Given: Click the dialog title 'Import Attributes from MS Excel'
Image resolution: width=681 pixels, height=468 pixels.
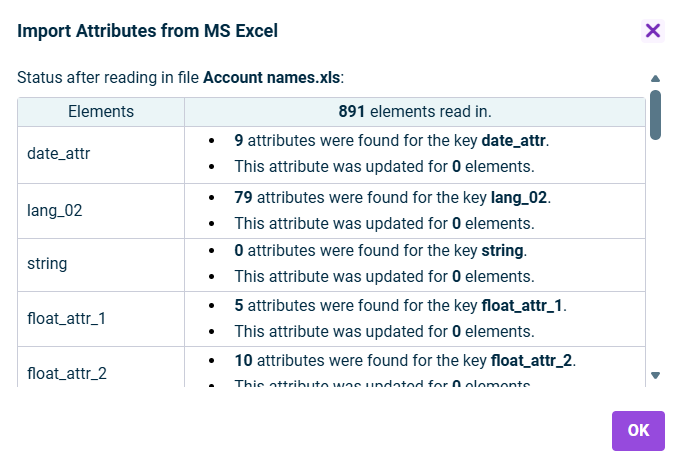Looking at the screenshot, I should [148, 31].
